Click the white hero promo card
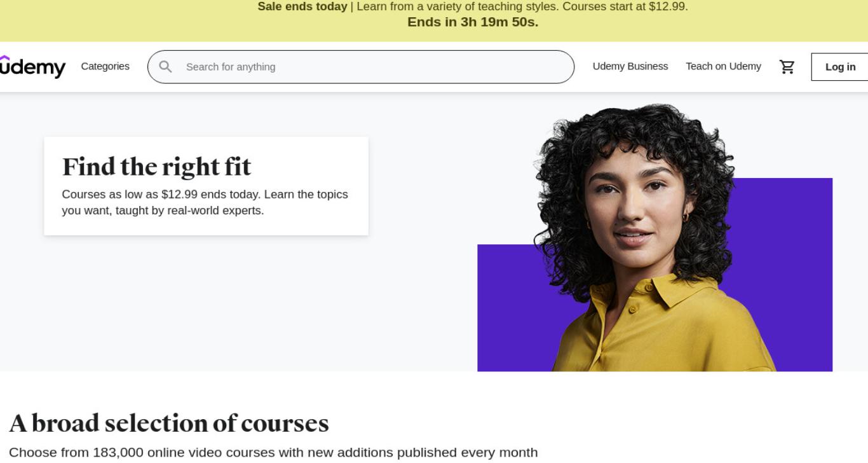 (206, 186)
